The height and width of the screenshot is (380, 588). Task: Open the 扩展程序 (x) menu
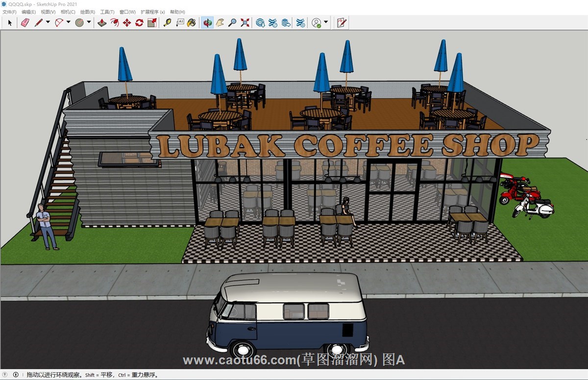[x=152, y=12]
